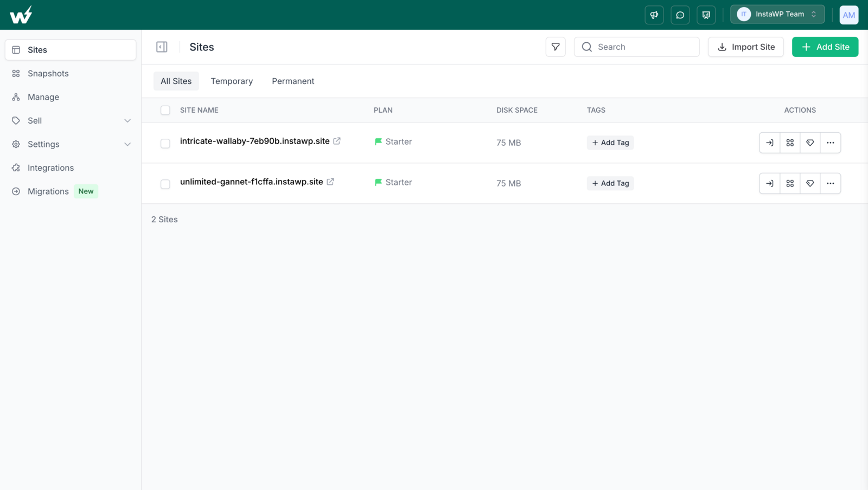This screenshot has width=868, height=490.
Task: Click the Add Site button
Action: [x=825, y=47]
